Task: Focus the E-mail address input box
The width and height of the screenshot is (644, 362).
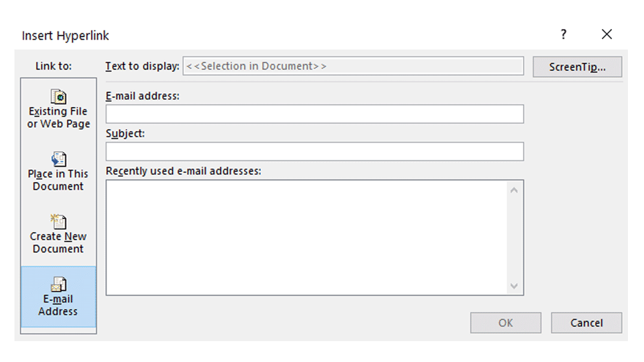Action: pos(314,114)
